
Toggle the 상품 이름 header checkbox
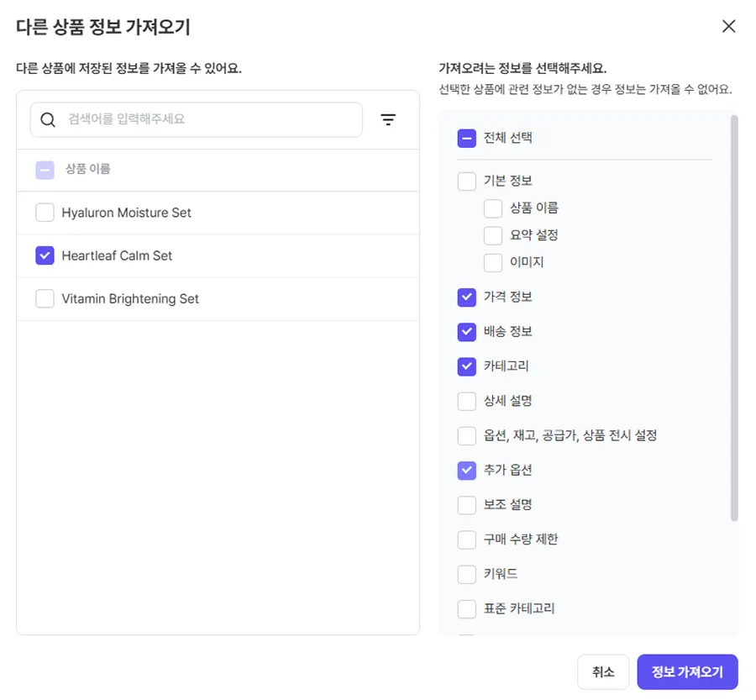tap(45, 170)
